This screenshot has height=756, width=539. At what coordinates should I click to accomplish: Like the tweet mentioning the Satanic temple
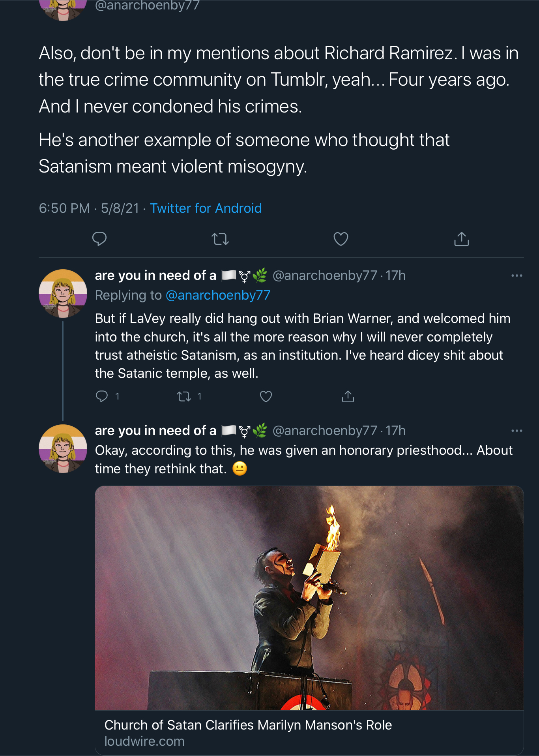pyautogui.click(x=266, y=396)
